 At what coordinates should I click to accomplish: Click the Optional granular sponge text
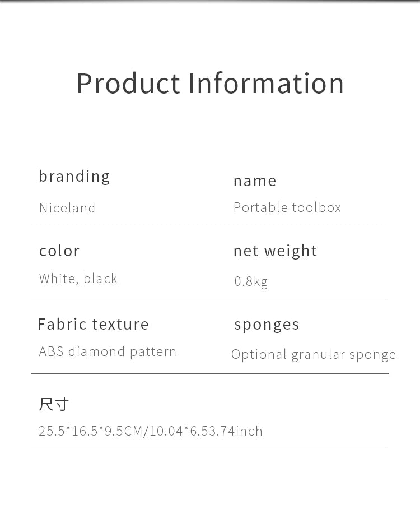[314, 355]
